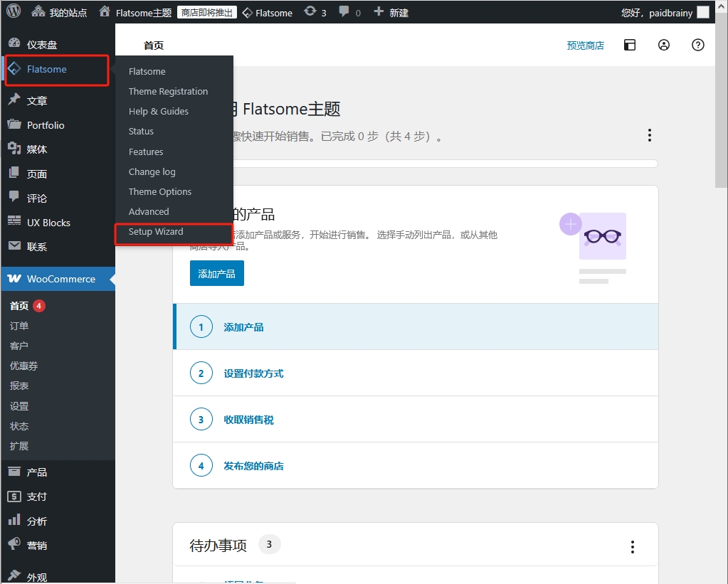The width and height of the screenshot is (728, 584).
Task: Click the red 4 badge beside 首页
Action: (x=39, y=306)
